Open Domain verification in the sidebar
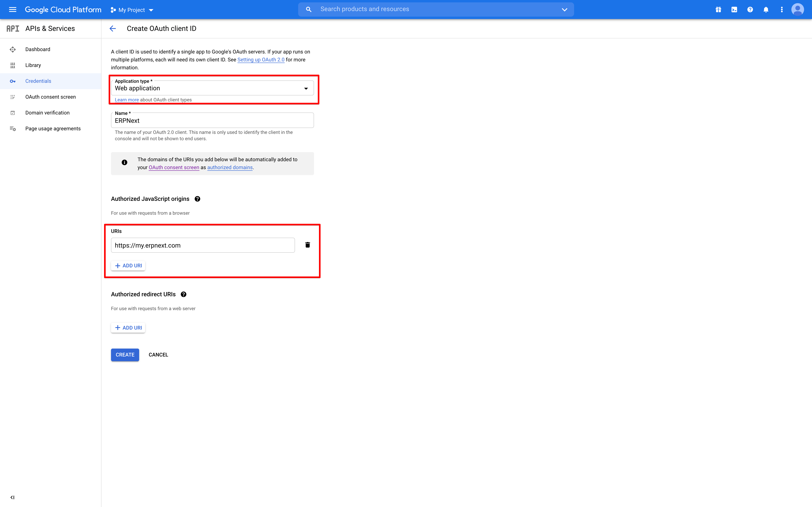The width and height of the screenshot is (812, 507). click(x=47, y=113)
